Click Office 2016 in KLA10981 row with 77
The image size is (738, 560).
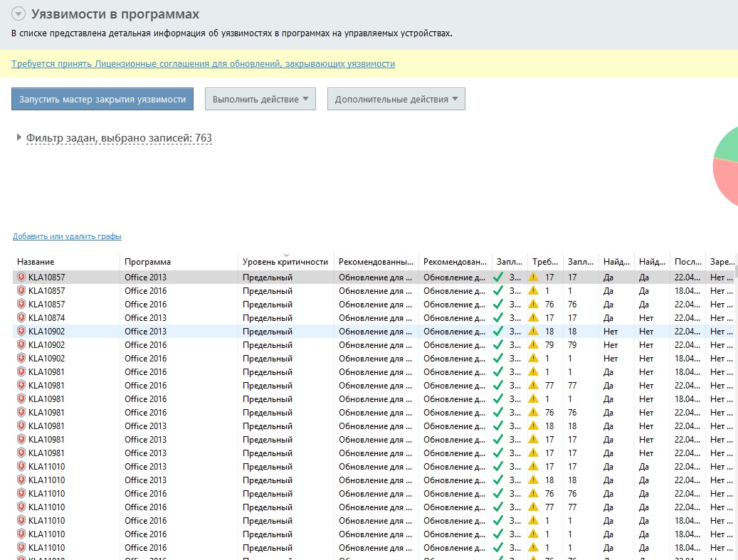[145, 386]
